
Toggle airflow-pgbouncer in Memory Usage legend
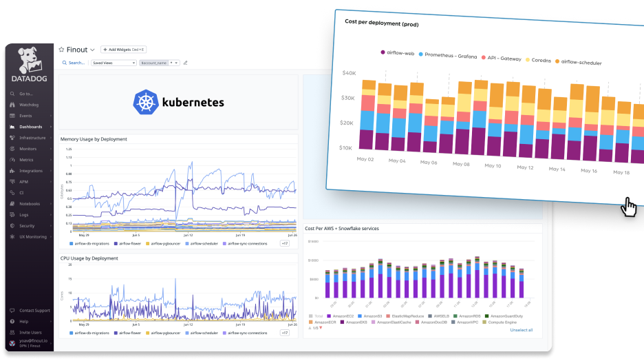(164, 243)
